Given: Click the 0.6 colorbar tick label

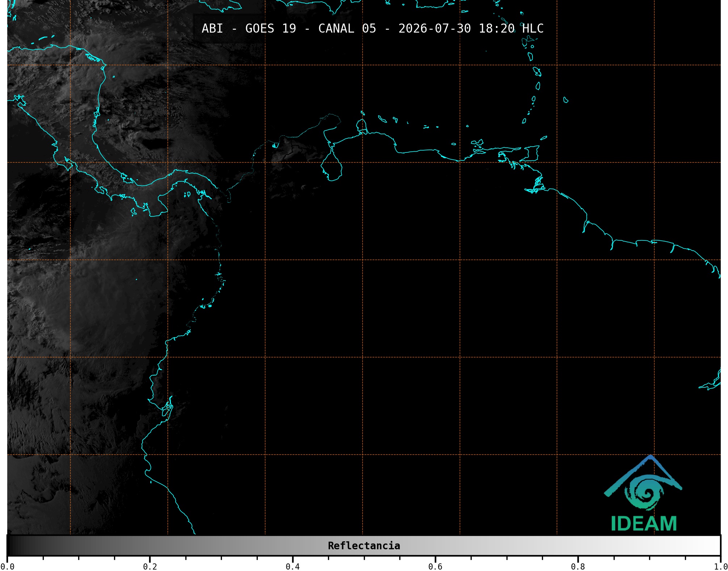Looking at the screenshot, I should pos(435,566).
